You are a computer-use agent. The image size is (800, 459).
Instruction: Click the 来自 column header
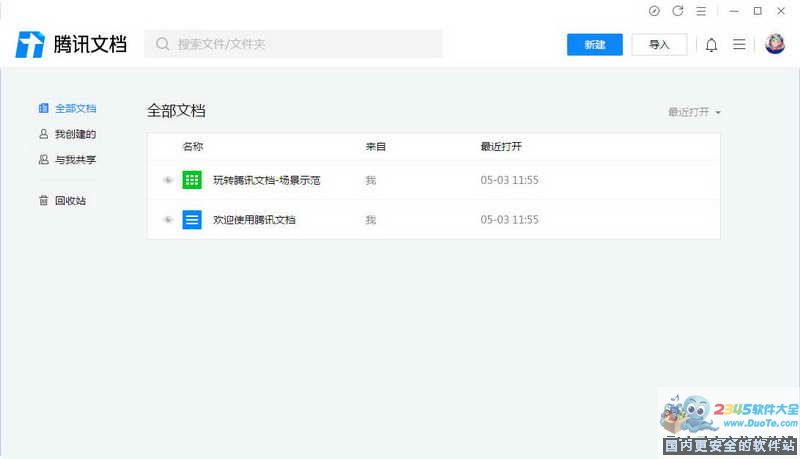(x=376, y=146)
